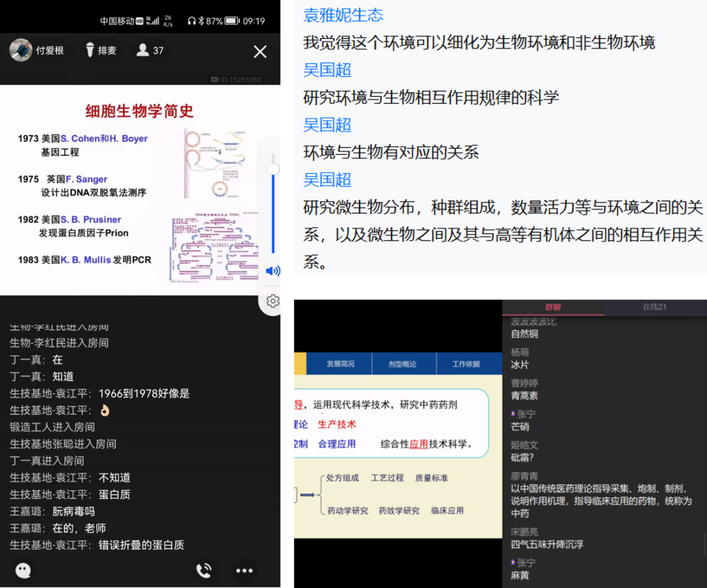Click the volume slider handle
707x588 pixels.
pyautogui.click(x=273, y=170)
